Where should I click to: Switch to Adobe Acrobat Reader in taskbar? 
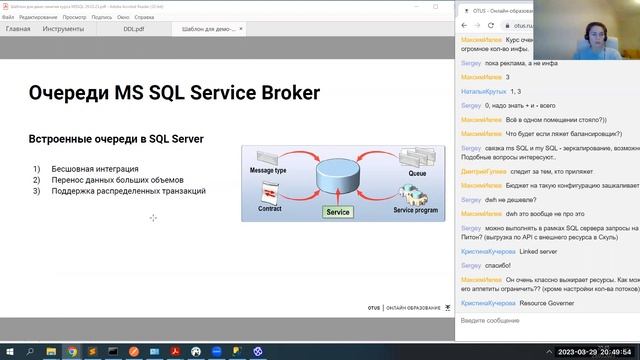point(176,351)
